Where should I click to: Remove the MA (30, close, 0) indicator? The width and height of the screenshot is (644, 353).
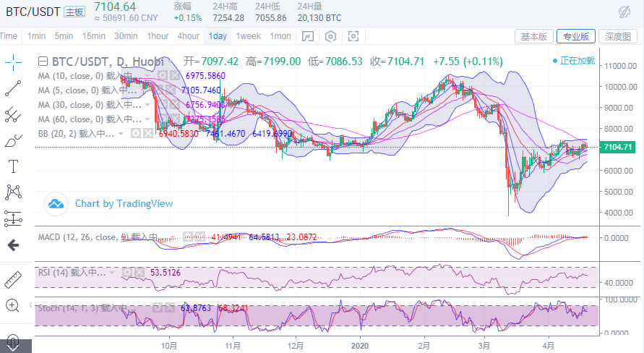176,105
